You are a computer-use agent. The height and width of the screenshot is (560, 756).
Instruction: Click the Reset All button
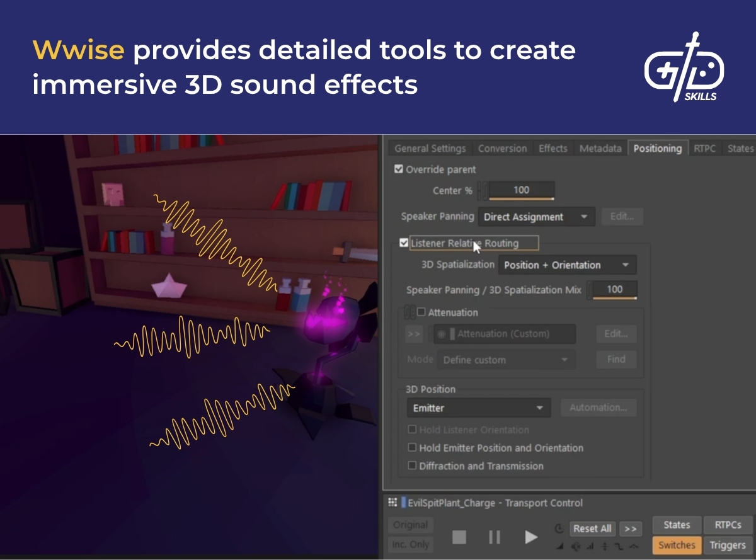click(x=592, y=529)
